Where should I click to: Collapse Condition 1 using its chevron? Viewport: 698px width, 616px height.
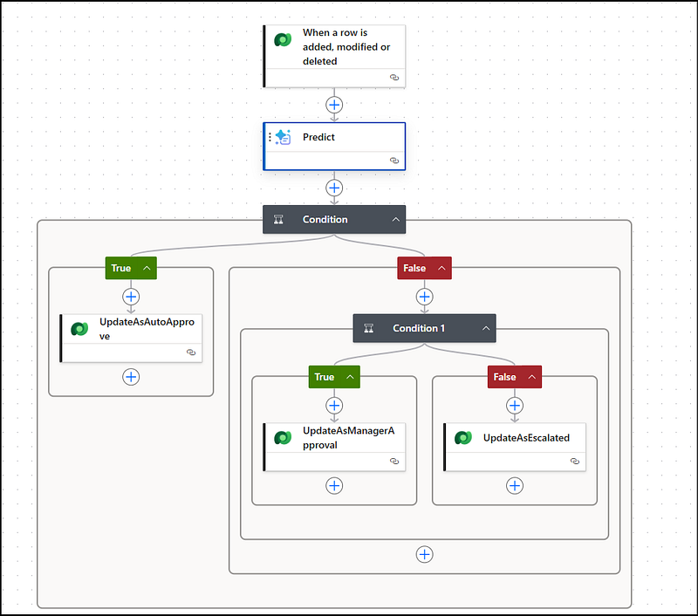tap(486, 328)
